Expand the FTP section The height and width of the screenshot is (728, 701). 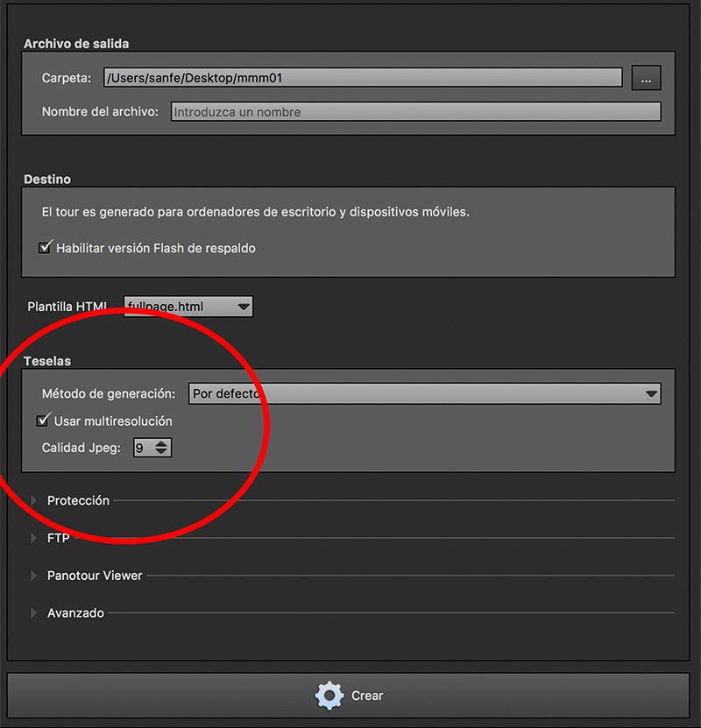pos(35,538)
